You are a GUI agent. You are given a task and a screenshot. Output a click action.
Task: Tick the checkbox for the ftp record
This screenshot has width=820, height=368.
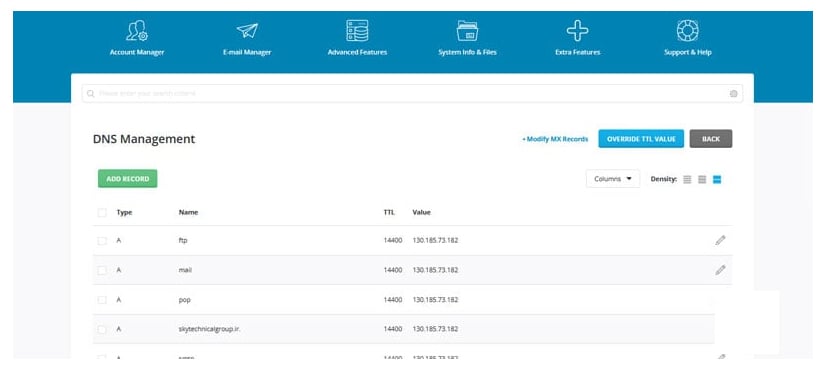pos(102,241)
